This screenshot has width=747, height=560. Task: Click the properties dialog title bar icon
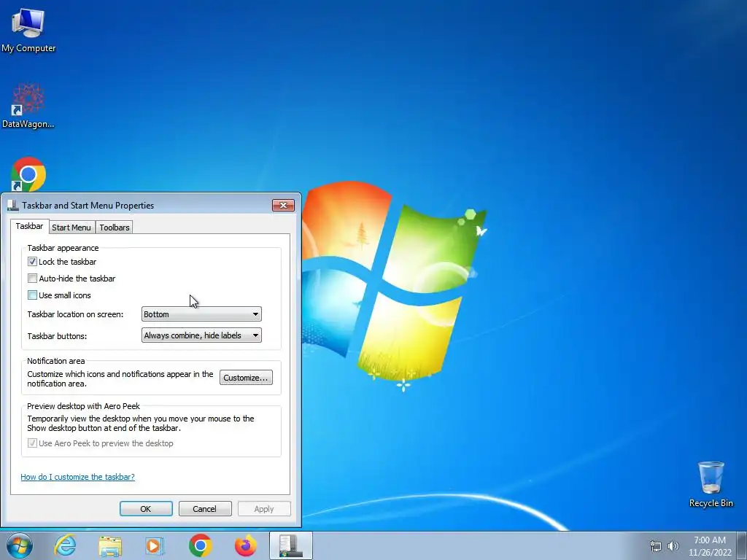pos(13,205)
